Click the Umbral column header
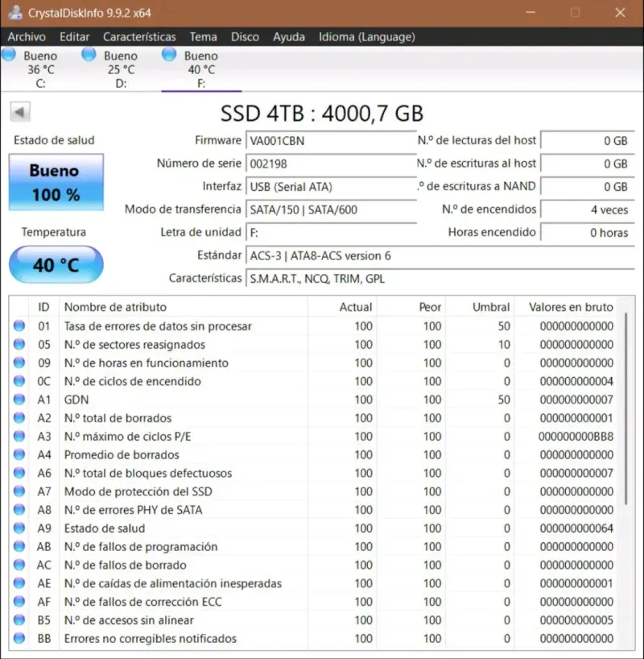644x659 pixels. pos(480,307)
